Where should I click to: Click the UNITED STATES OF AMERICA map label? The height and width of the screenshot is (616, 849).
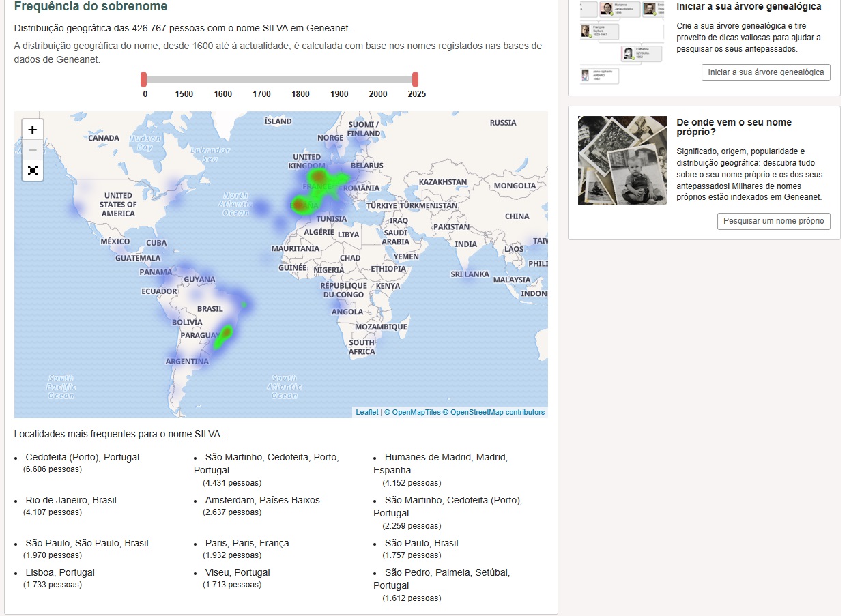tap(118, 205)
